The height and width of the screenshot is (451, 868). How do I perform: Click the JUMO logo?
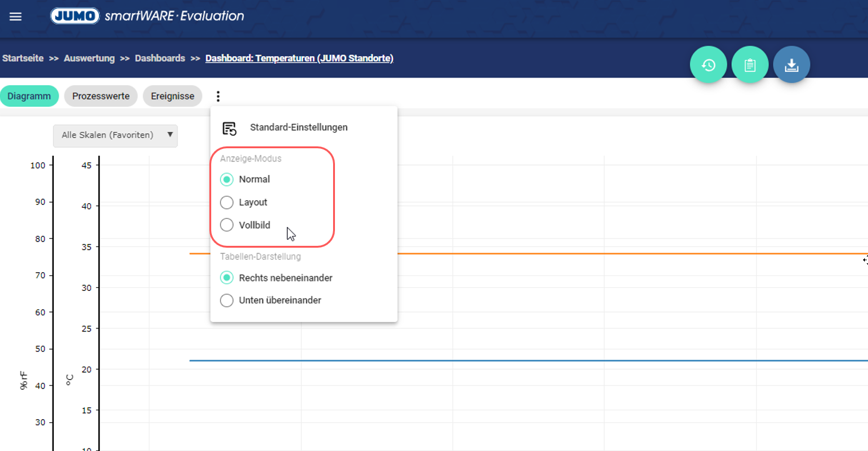point(75,16)
